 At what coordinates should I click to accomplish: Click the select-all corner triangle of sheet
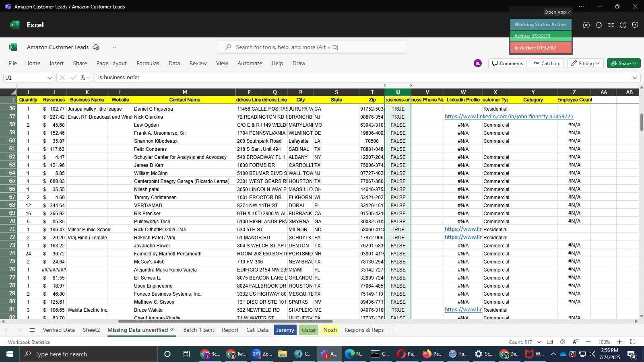coord(13,92)
